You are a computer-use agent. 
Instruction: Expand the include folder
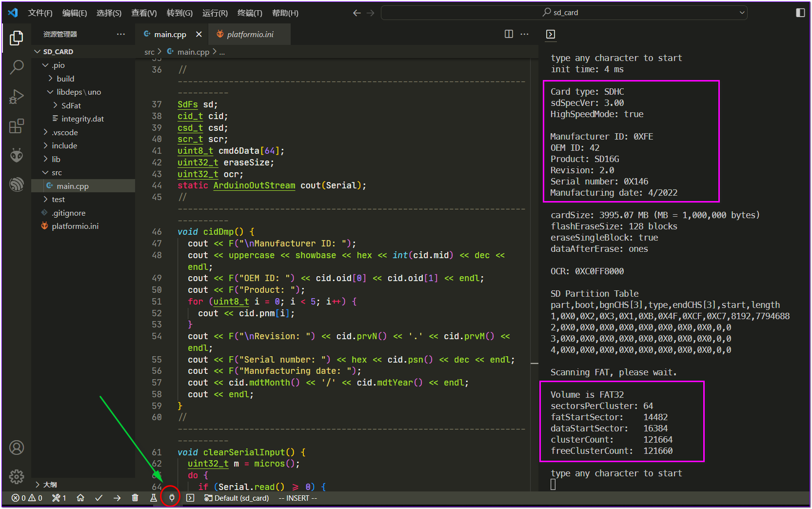(x=83, y=146)
